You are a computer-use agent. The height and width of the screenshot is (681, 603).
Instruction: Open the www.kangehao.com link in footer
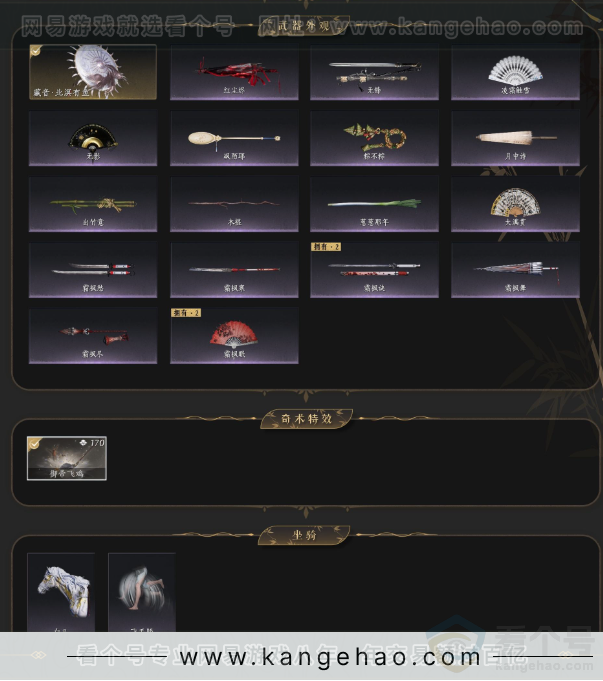pyautogui.click(x=330, y=657)
